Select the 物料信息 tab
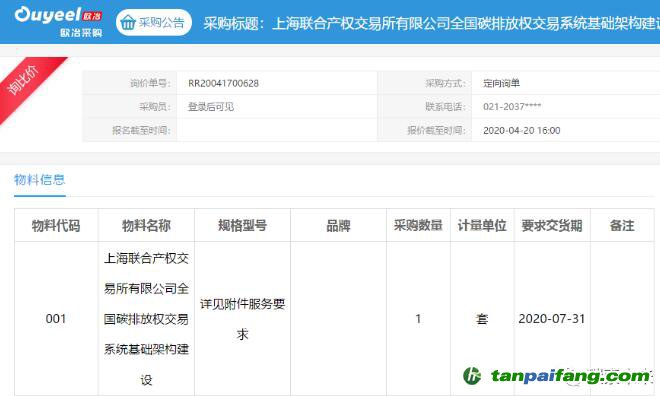The image size is (660, 396). point(40,180)
